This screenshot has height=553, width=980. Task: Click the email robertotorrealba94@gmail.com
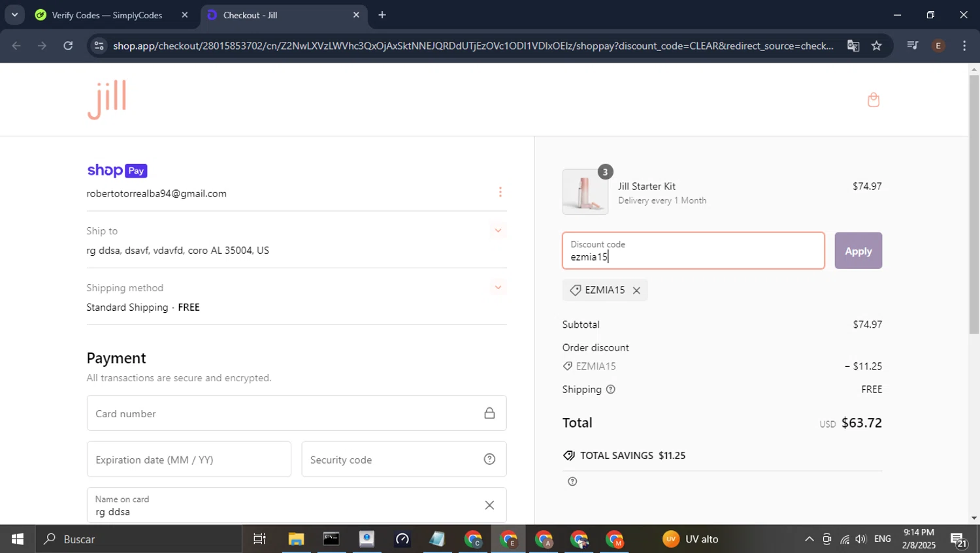(157, 194)
